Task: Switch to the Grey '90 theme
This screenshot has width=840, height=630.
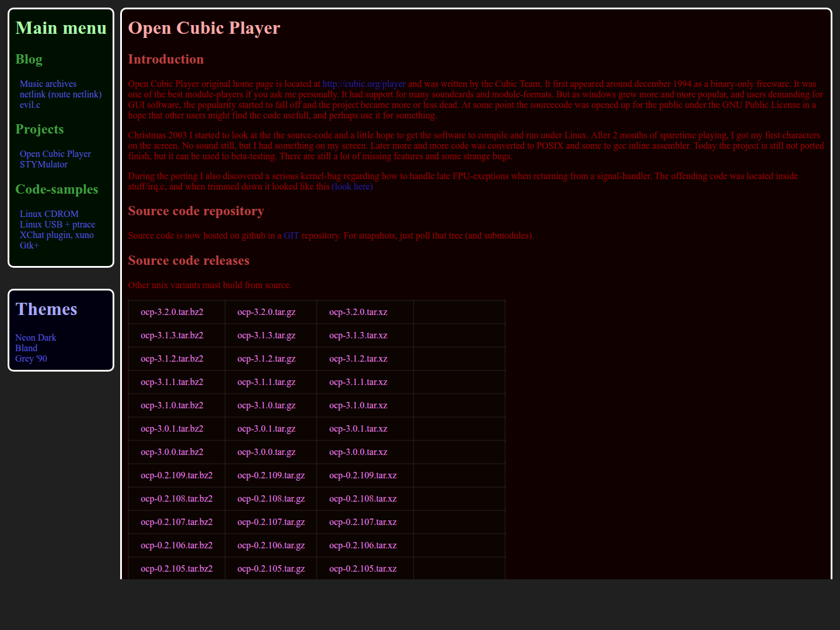Action: [x=31, y=359]
